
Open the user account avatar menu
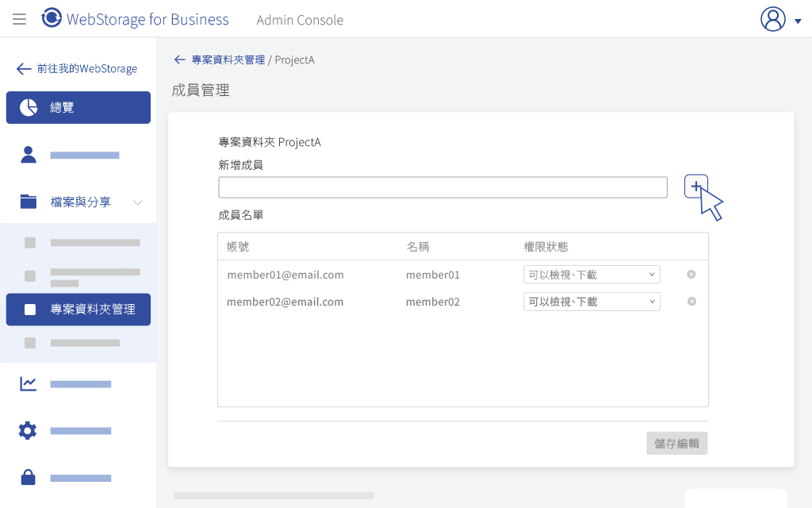772,19
